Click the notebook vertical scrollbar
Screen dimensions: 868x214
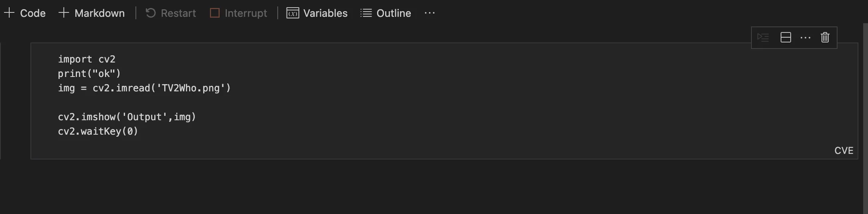(x=865, y=119)
